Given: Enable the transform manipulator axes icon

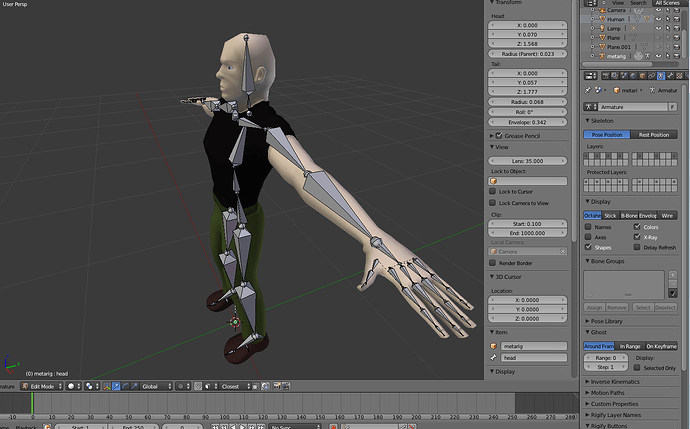Looking at the screenshot, I should coord(106,386).
